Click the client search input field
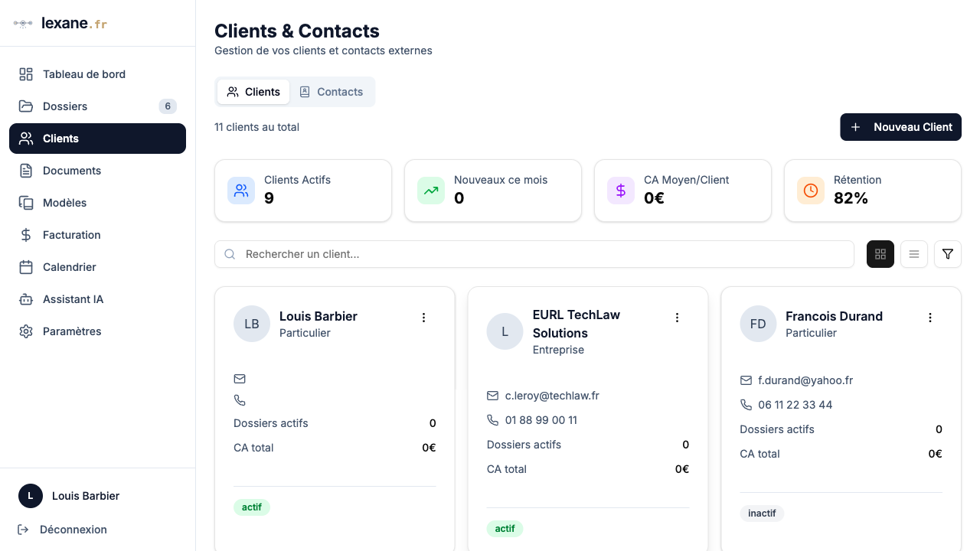The width and height of the screenshot is (980, 551). coord(534,253)
